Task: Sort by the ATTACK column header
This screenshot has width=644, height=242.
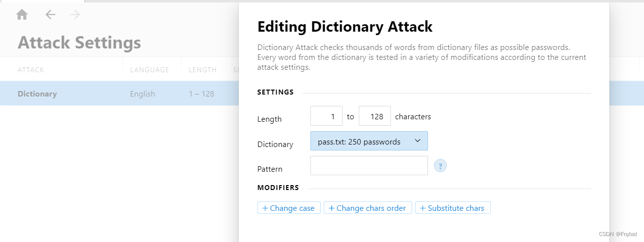Action: tap(31, 70)
